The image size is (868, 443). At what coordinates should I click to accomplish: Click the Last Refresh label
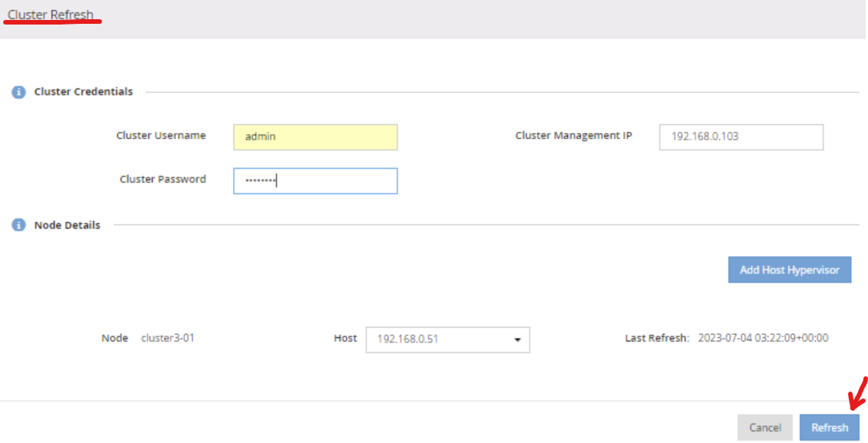point(657,339)
